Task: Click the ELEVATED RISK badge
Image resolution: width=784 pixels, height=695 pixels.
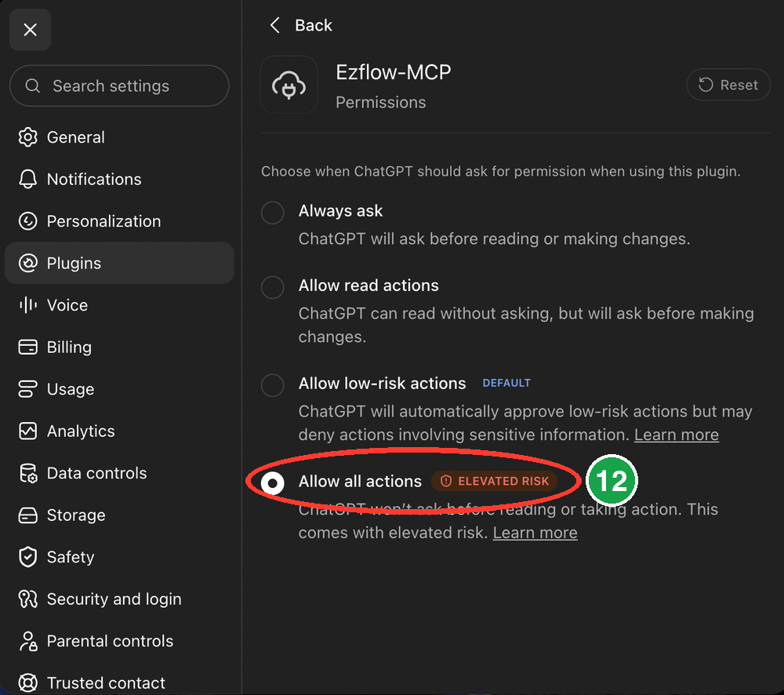Action: point(494,481)
